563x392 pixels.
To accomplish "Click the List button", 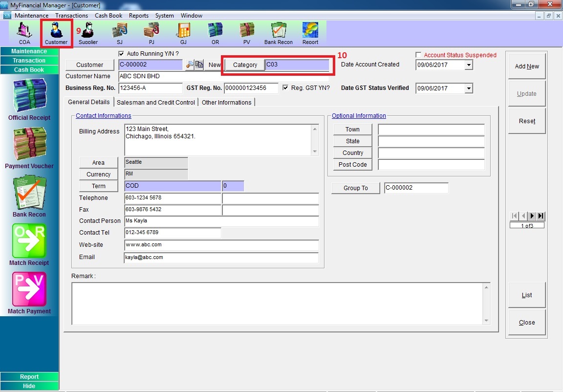I will click(527, 295).
